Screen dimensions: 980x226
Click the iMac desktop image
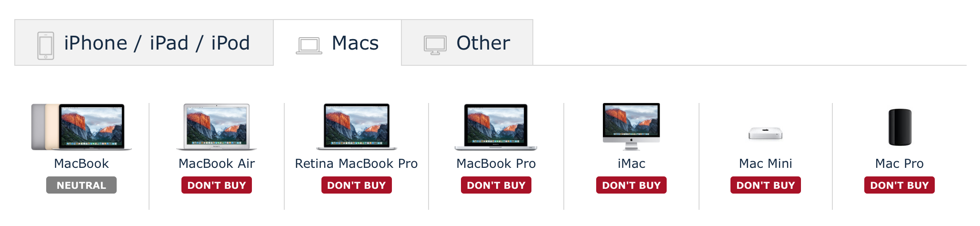coord(631,126)
